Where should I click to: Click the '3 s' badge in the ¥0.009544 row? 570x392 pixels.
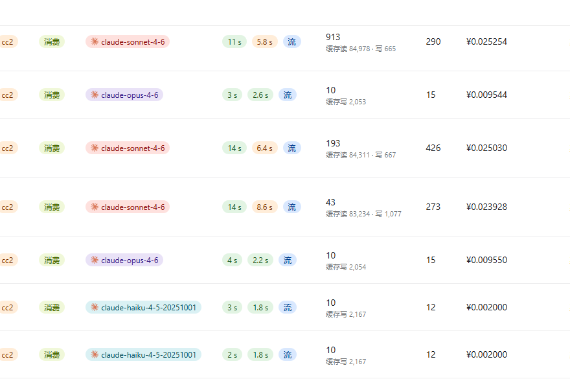[x=233, y=95]
